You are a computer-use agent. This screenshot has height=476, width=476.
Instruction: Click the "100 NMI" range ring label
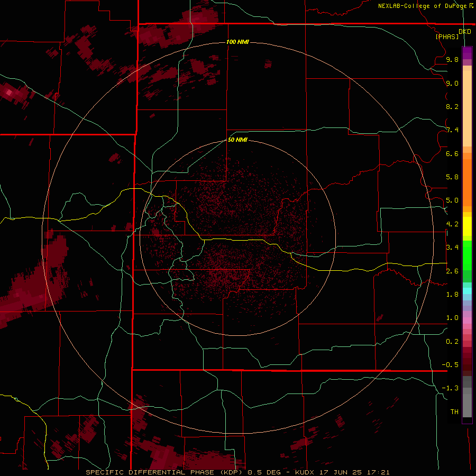tap(237, 42)
